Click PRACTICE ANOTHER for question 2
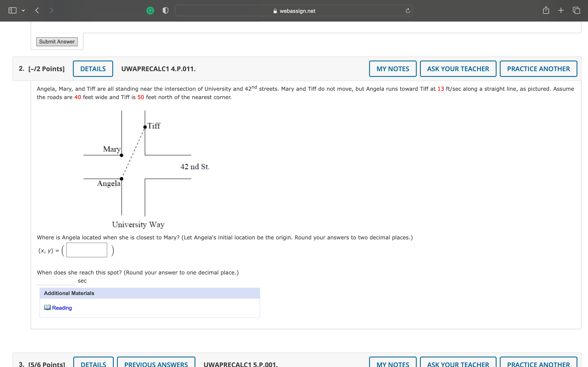588x367 pixels. (538, 69)
